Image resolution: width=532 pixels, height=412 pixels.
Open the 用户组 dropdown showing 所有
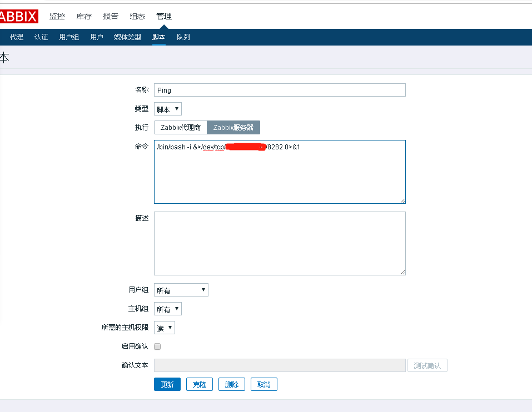(x=181, y=290)
